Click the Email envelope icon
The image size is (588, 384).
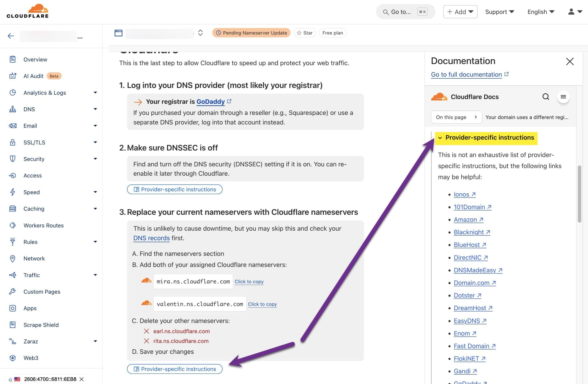pyautogui.click(x=13, y=126)
